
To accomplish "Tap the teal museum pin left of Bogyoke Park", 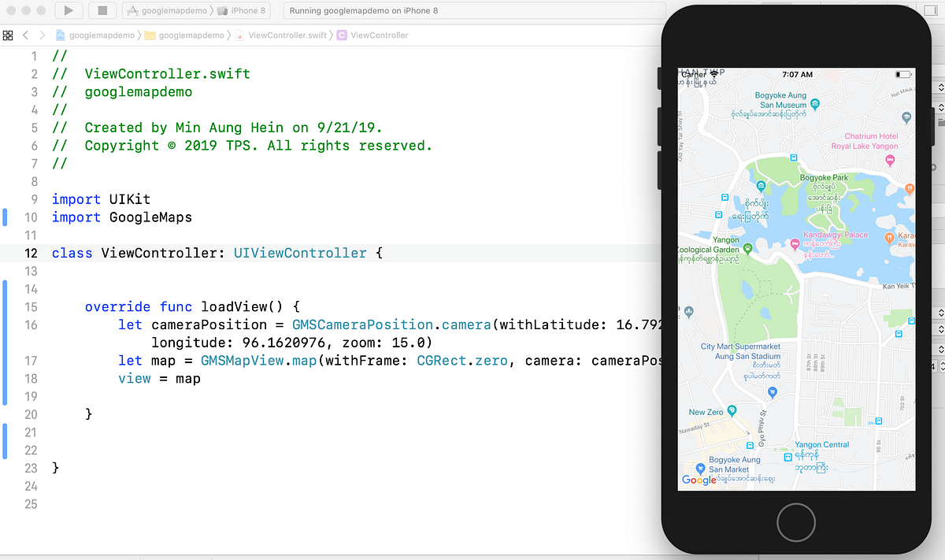I will (760, 186).
